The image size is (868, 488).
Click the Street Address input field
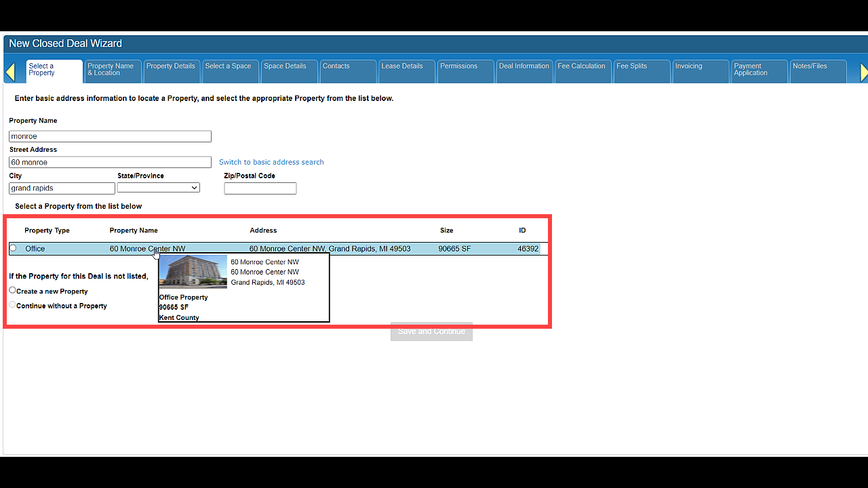(x=110, y=163)
